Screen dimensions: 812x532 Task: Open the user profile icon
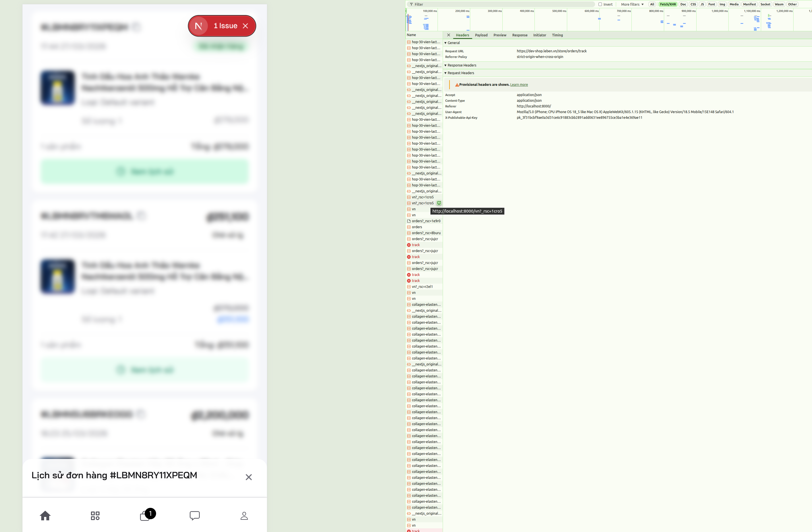[x=244, y=515]
